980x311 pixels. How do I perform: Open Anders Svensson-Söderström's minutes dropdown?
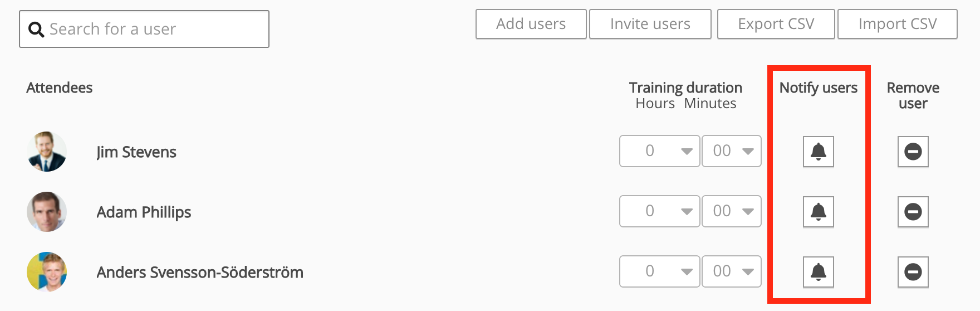tap(732, 271)
